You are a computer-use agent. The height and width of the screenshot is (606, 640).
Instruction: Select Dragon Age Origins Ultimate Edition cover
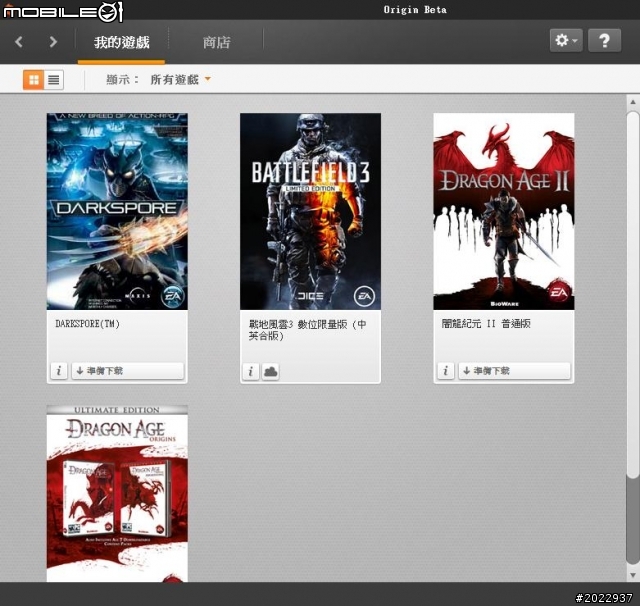117,493
